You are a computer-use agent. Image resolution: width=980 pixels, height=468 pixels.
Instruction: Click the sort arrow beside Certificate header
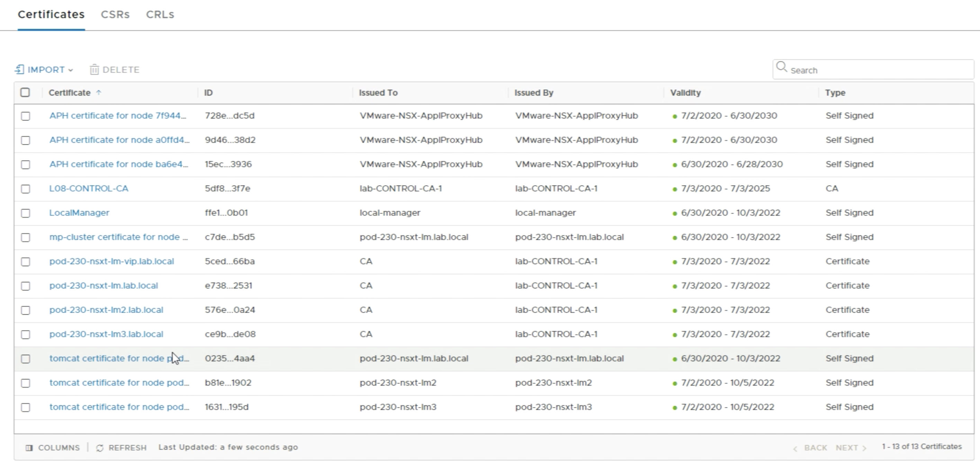coord(99,92)
